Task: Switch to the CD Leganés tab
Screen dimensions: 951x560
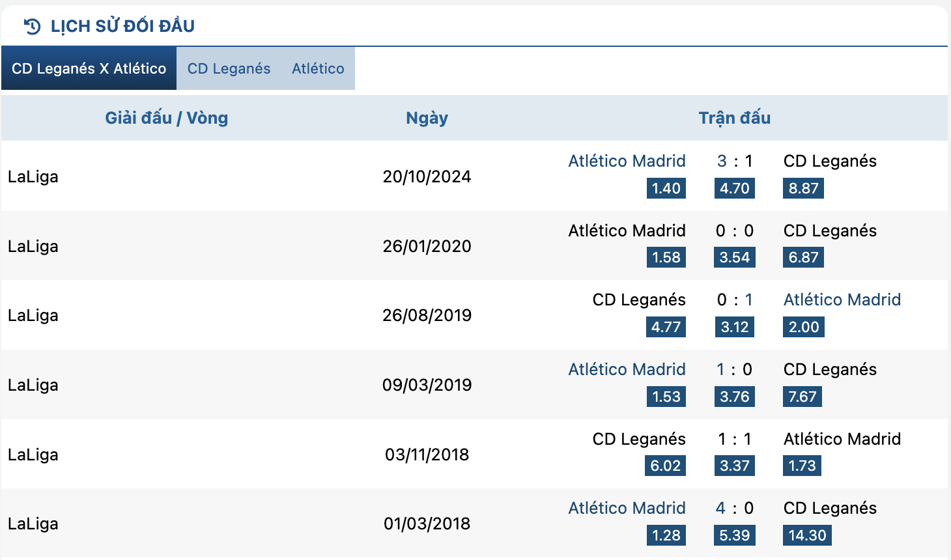Action: (229, 68)
